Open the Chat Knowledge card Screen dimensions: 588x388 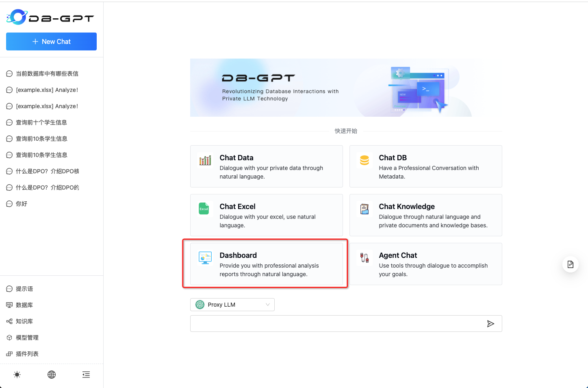tap(426, 215)
